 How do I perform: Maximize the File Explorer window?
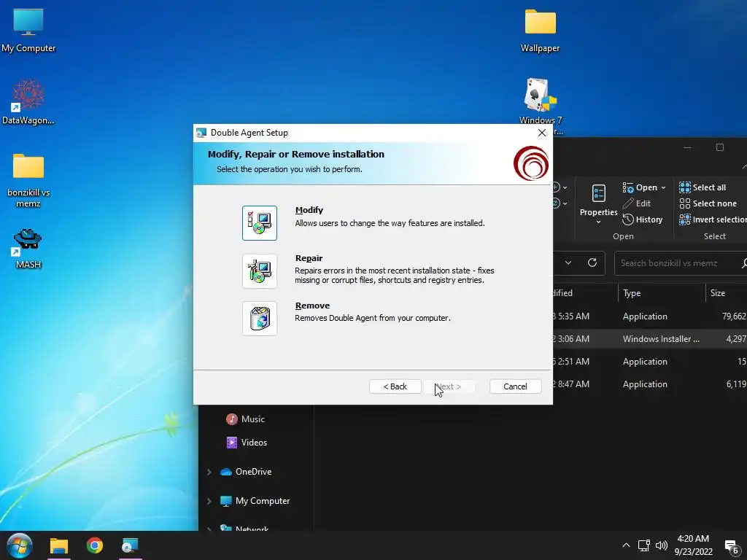point(720,147)
